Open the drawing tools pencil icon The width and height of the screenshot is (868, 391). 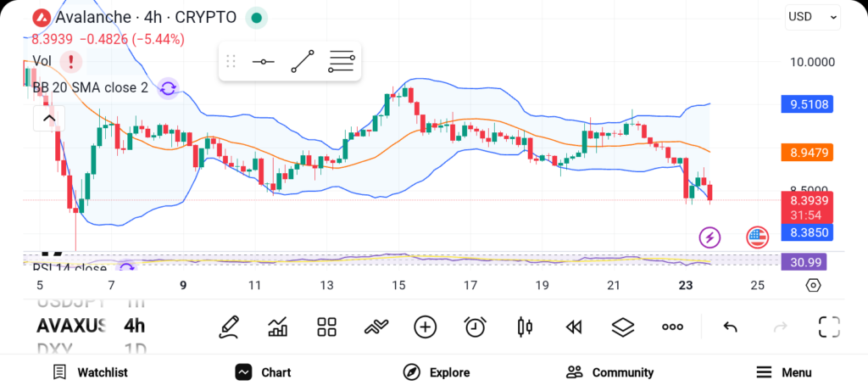(228, 327)
